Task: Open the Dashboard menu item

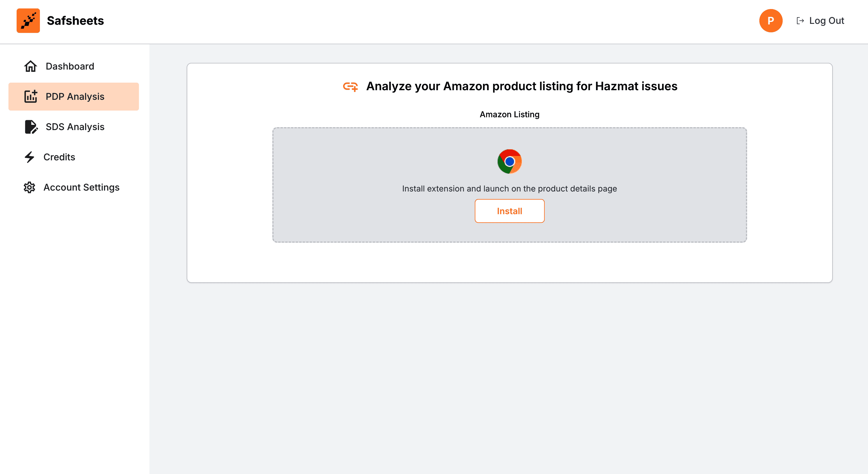Action: coord(70,66)
